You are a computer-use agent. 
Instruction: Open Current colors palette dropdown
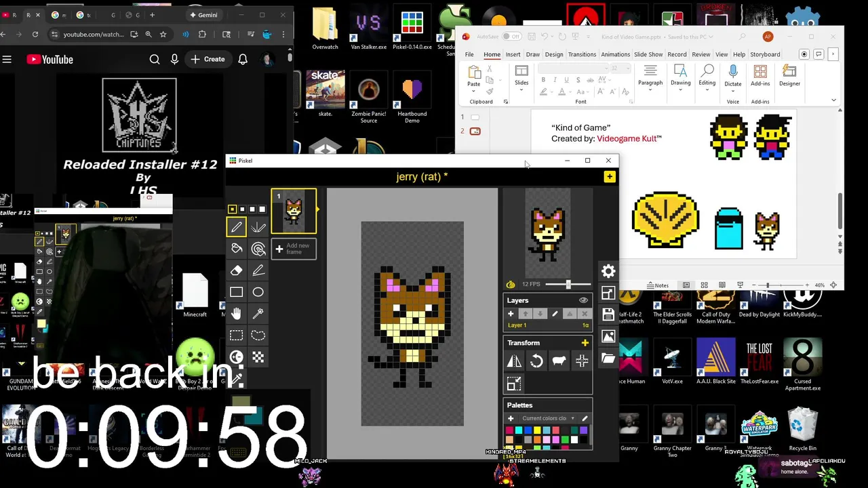(548, 418)
